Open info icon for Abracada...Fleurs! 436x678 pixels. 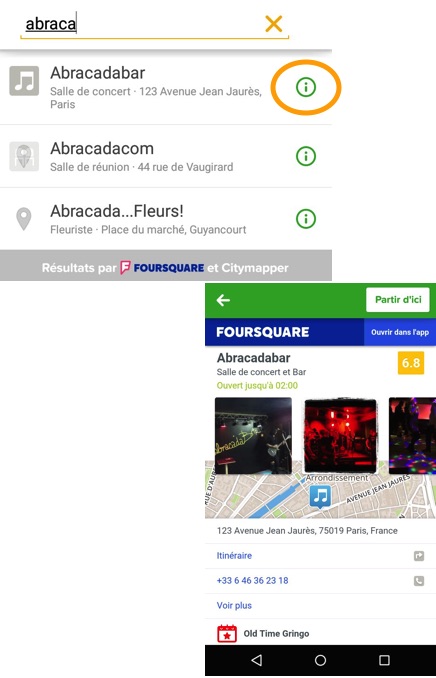point(306,218)
